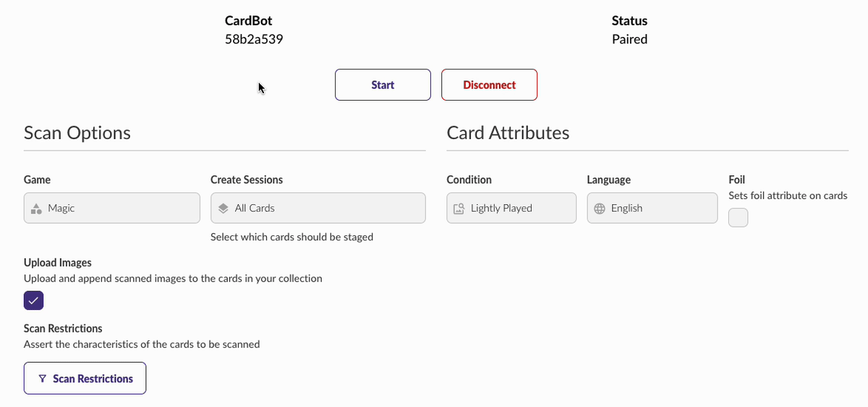The width and height of the screenshot is (868, 407).
Task: Open the Language dropdown set to English
Action: (652, 208)
